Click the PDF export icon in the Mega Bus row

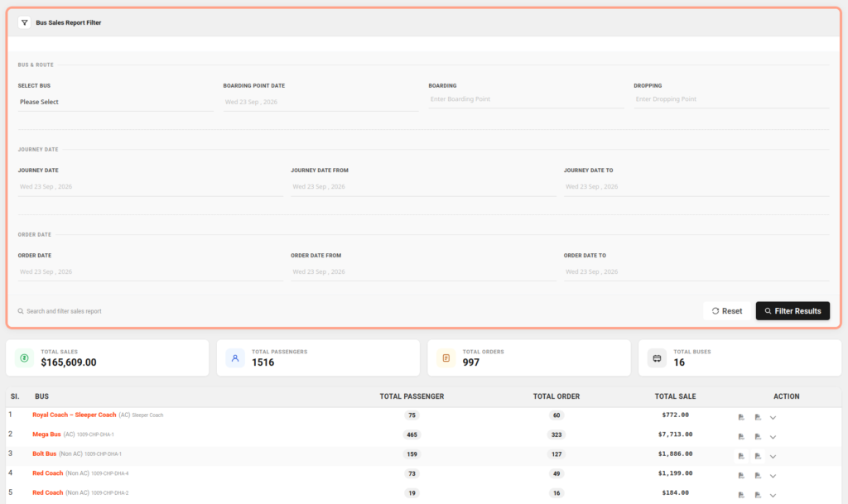(741, 436)
